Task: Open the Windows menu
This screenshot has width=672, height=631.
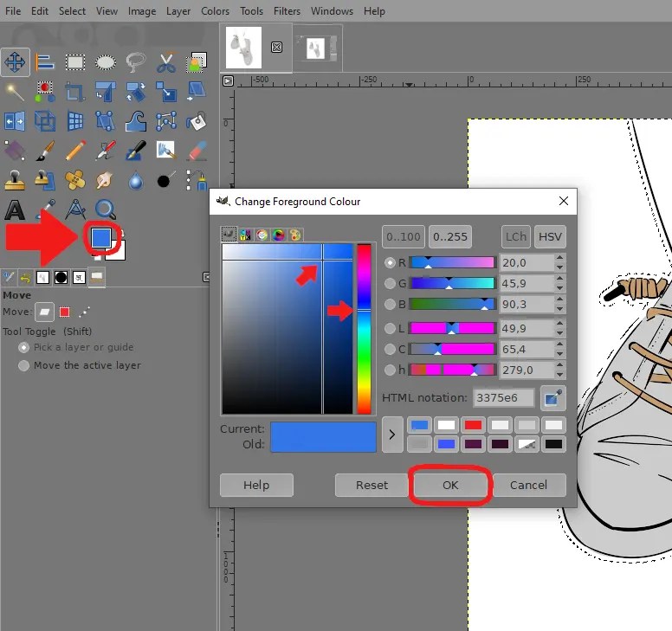Action: [x=332, y=11]
